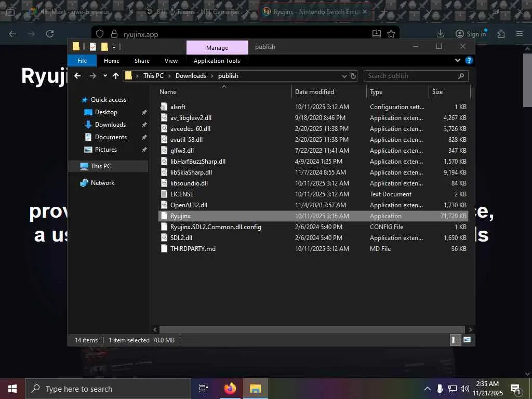
Task: Open the Home ribbon tab
Action: [x=112, y=61]
